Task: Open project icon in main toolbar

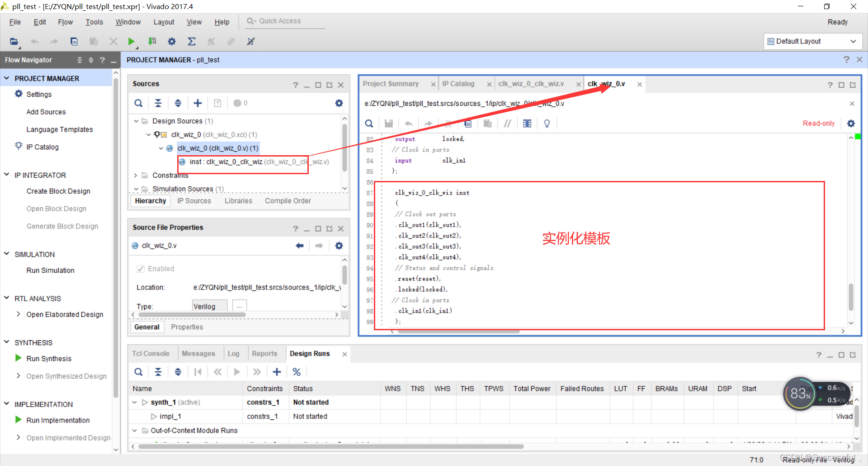Action: tap(14, 41)
